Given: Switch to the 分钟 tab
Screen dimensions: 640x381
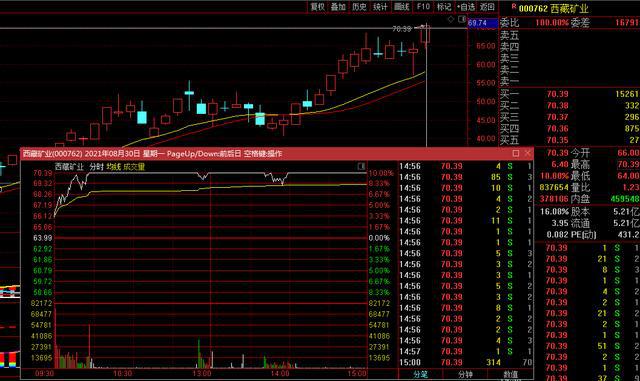Looking at the screenshot, I should pyautogui.click(x=465, y=374).
